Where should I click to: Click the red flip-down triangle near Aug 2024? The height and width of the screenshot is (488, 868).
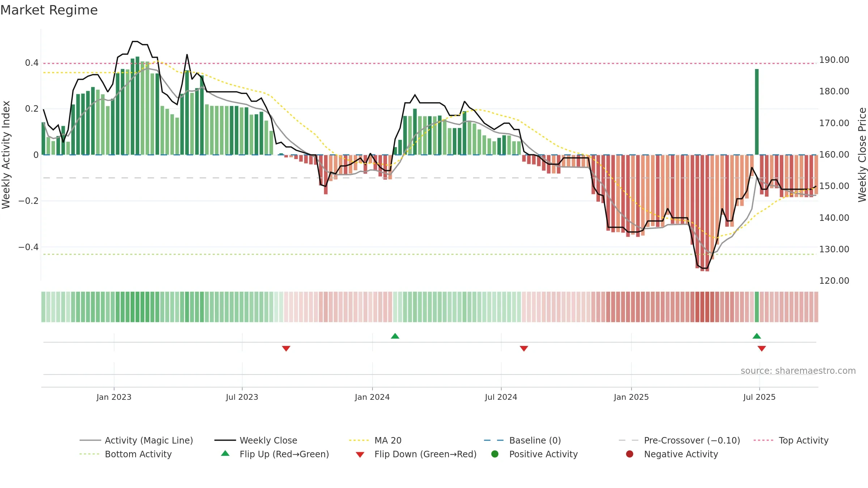click(524, 348)
